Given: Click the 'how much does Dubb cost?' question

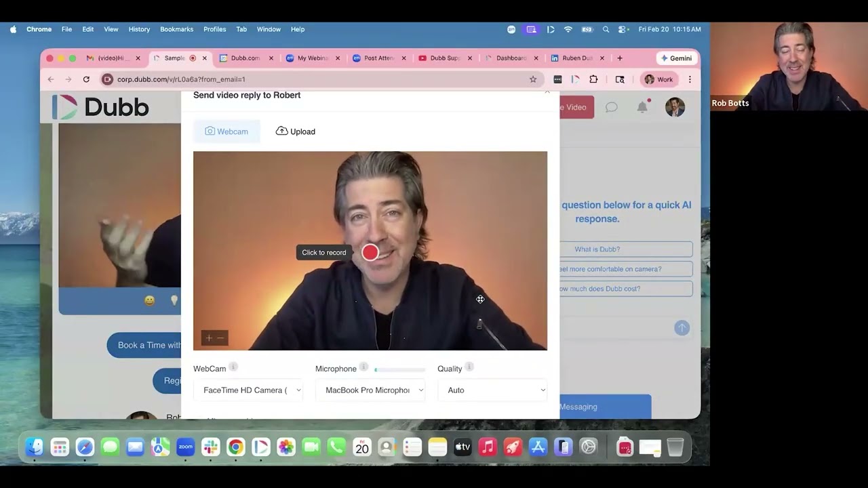Looking at the screenshot, I should pos(626,289).
